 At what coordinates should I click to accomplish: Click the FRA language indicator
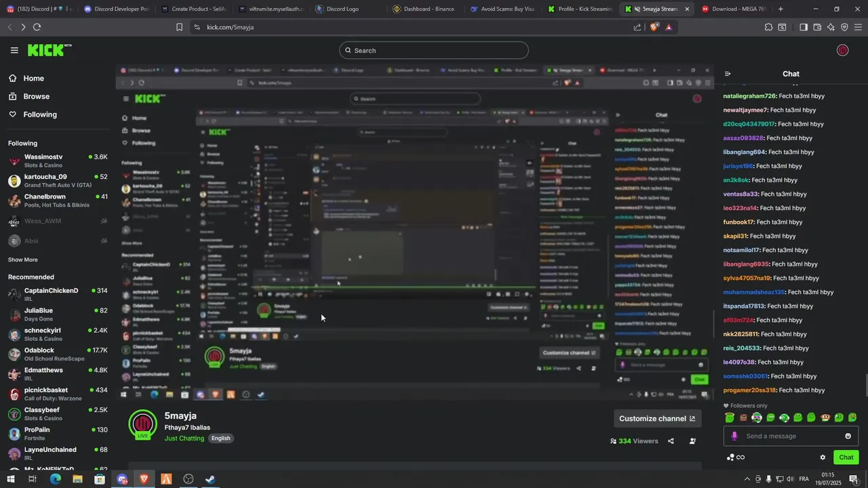click(x=804, y=479)
